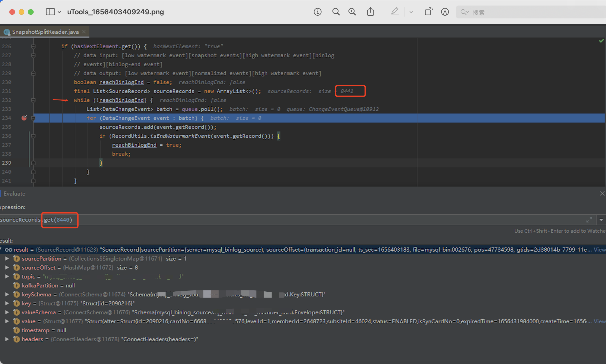Open the search magnifier options
Viewport: 606px width, 364px height.
click(464, 12)
